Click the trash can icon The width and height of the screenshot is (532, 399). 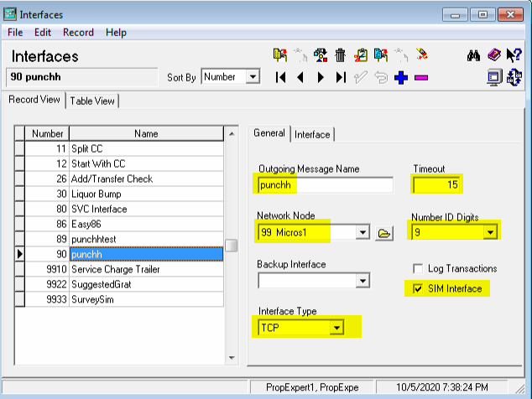point(340,55)
